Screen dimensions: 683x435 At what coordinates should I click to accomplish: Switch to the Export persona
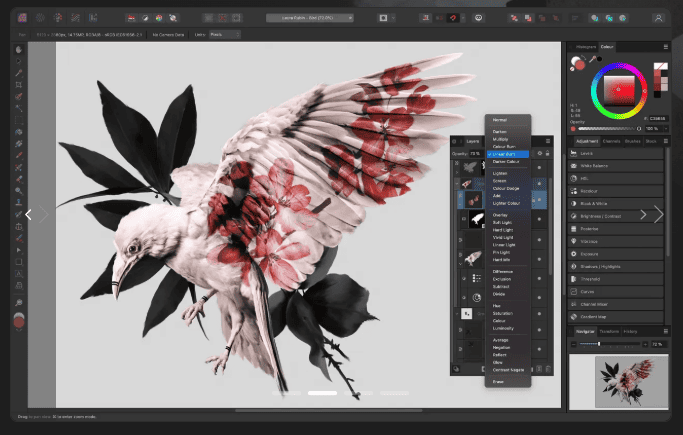tap(93, 18)
